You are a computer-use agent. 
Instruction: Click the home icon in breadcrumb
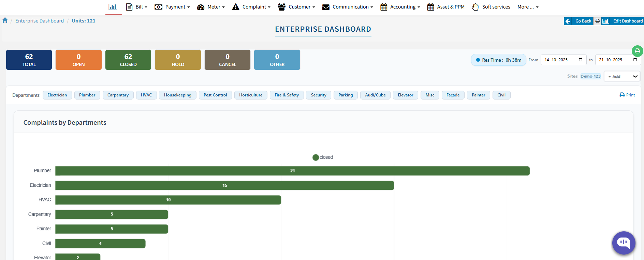coord(5,20)
